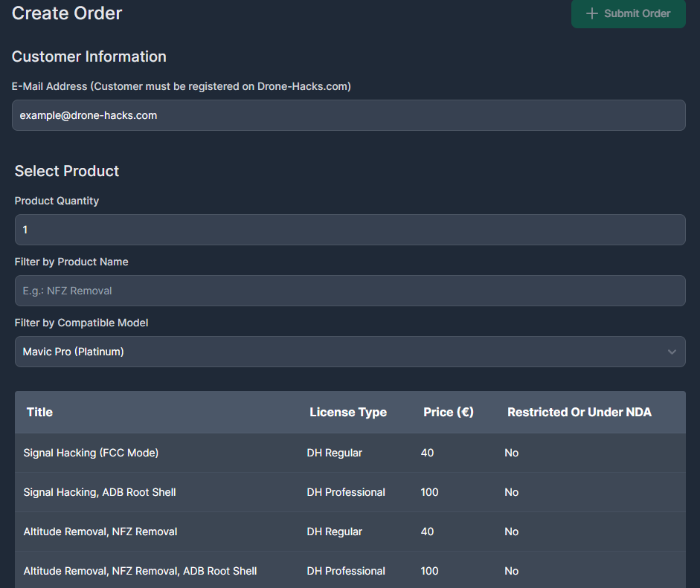The height and width of the screenshot is (588, 700).
Task: Click the Price (€) column header
Action: [448, 412]
